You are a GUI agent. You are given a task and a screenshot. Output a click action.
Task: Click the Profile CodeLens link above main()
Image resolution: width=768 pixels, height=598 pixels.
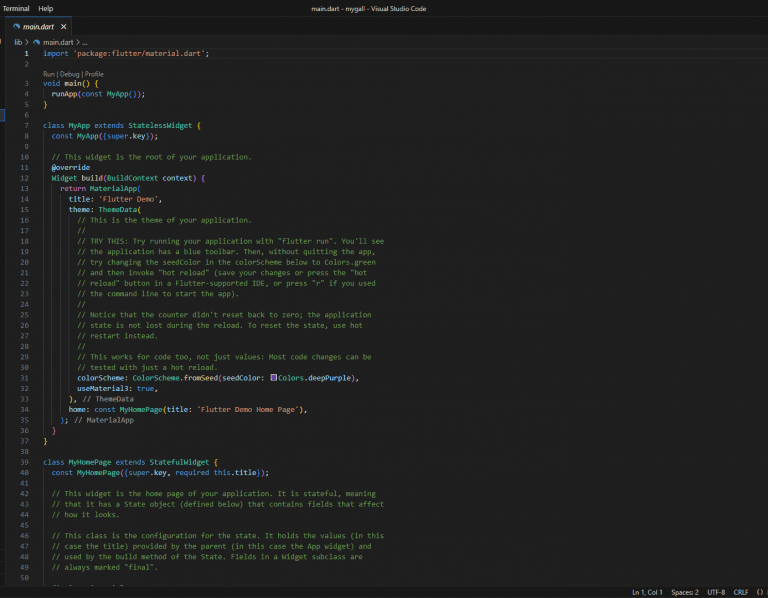(x=94, y=74)
